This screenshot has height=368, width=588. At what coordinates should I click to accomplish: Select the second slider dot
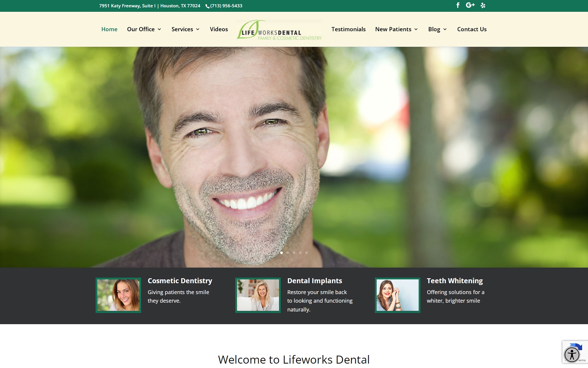click(288, 253)
